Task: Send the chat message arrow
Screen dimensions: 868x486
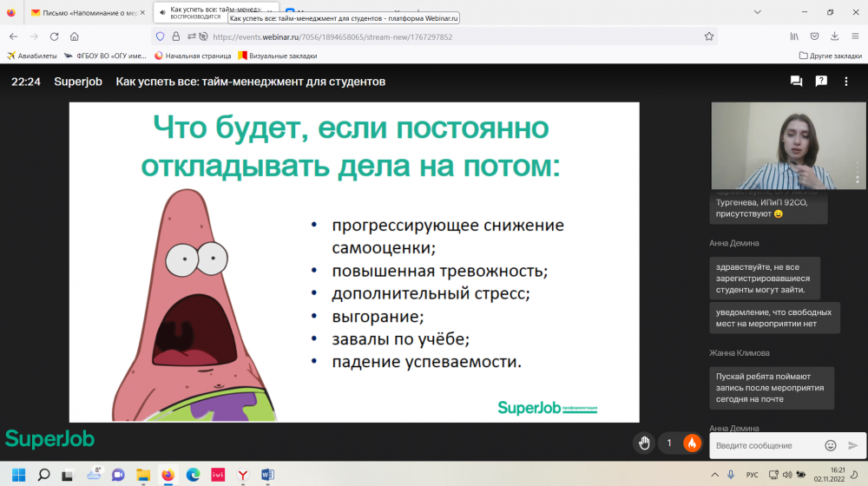Action: [852, 445]
